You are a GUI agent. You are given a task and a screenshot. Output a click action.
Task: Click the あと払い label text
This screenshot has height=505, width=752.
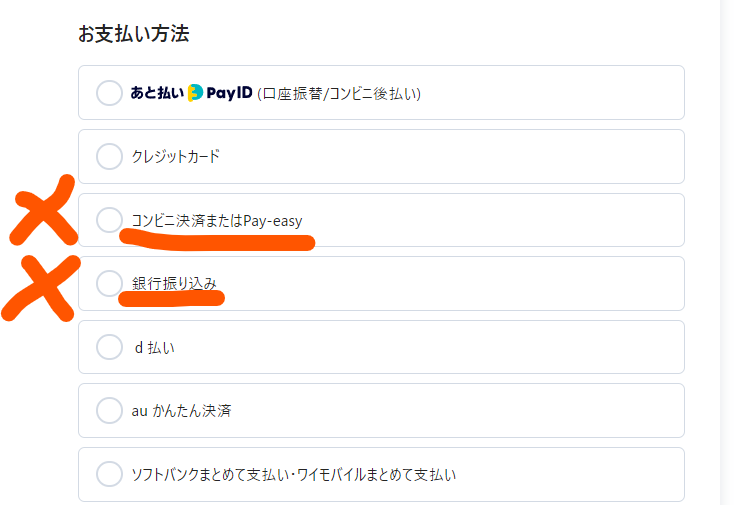tap(157, 93)
